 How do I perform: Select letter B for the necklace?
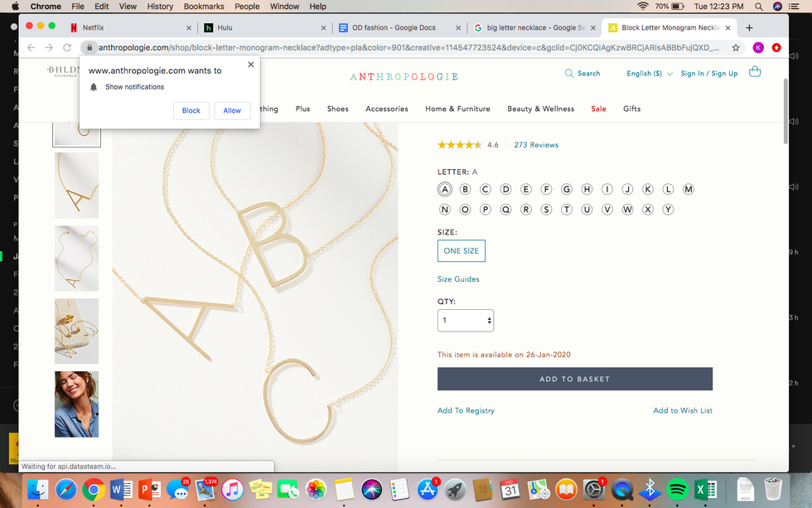(x=465, y=189)
